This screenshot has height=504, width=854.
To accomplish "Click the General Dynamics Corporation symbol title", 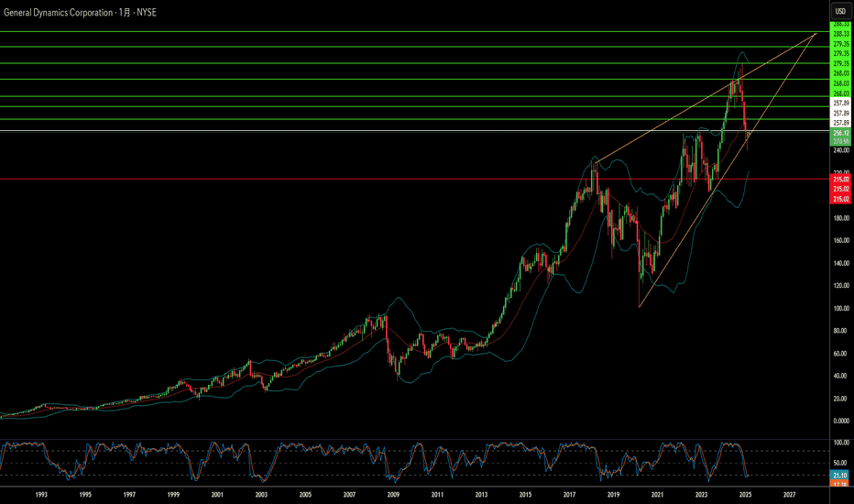I will (x=59, y=12).
